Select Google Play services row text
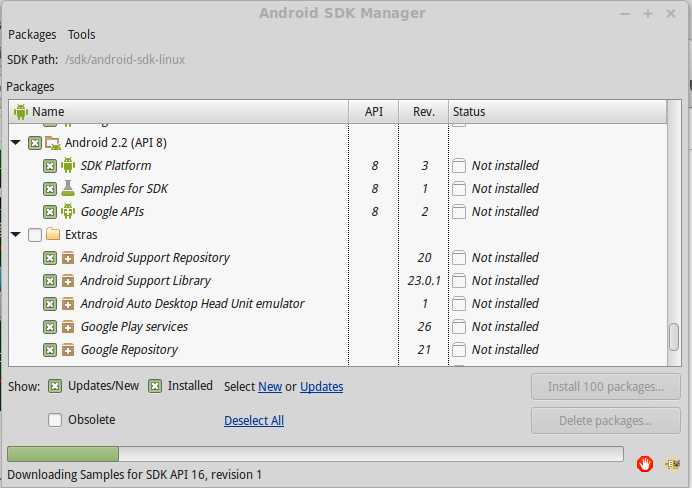692x488 pixels. (x=134, y=327)
